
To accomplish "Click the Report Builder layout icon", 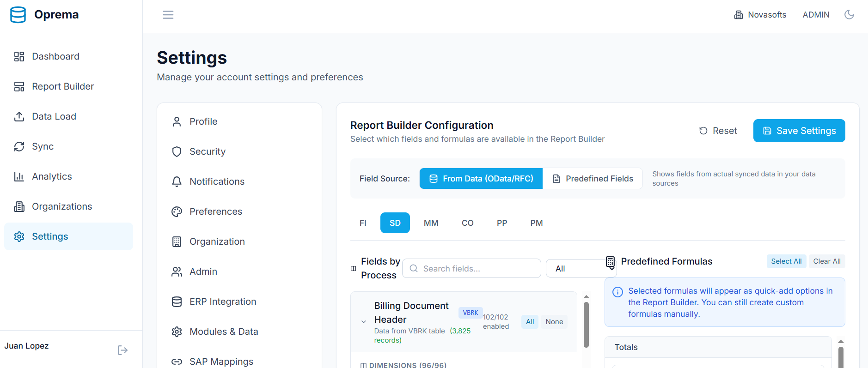I will pyautogui.click(x=19, y=86).
